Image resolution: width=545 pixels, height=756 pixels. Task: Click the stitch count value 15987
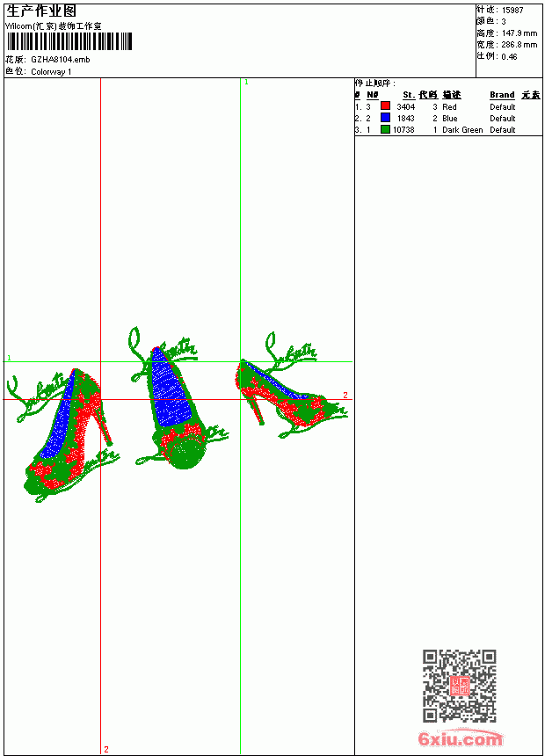[x=512, y=11]
